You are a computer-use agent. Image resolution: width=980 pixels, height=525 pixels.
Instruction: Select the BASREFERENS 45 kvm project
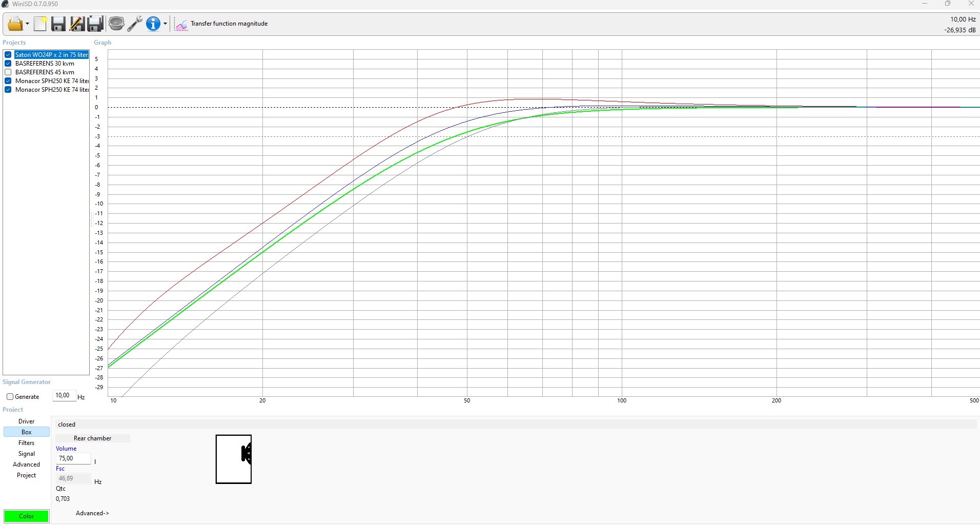point(45,72)
